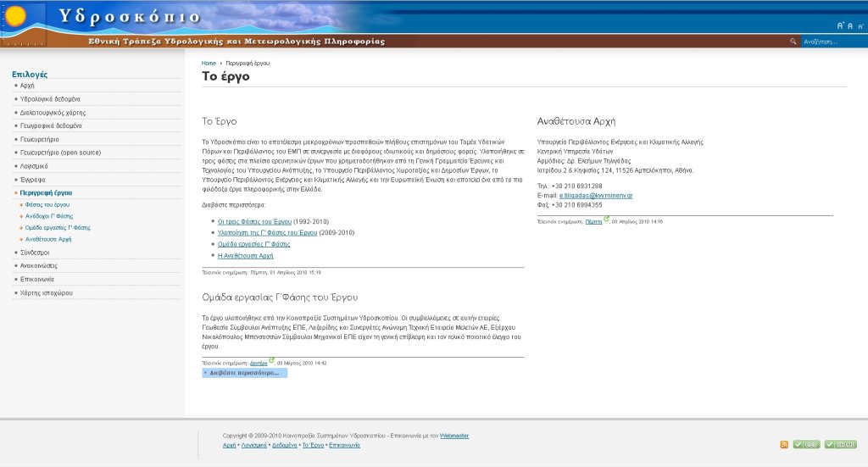This screenshot has width=868, height=467.
Task: Open Ανάδοχοι Γ' Φάσης submenu item
Action: click(48, 216)
